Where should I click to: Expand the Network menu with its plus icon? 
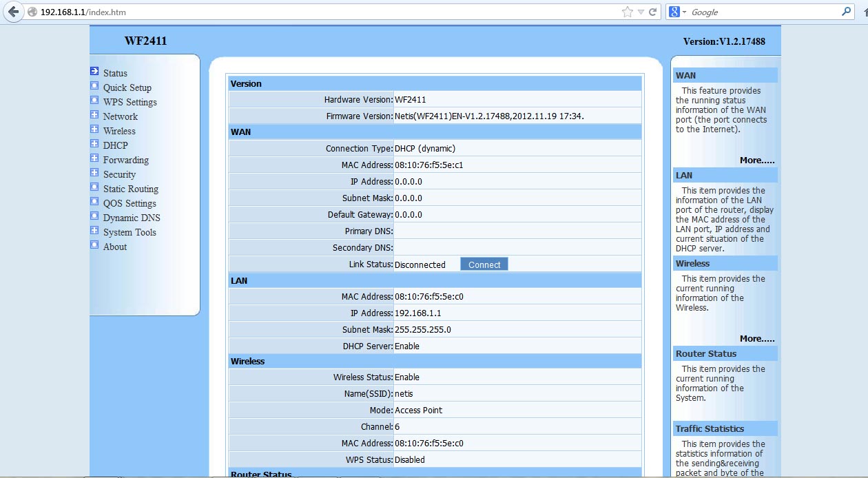pos(94,115)
